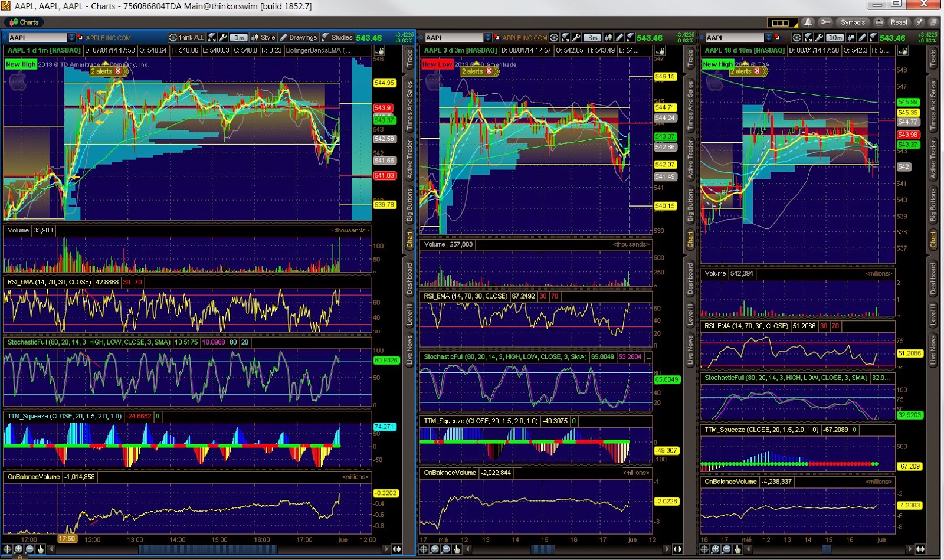Screen dimensions: 944x560
Task: Click crosshair tool in left chart bottom bar
Action: (8, 549)
